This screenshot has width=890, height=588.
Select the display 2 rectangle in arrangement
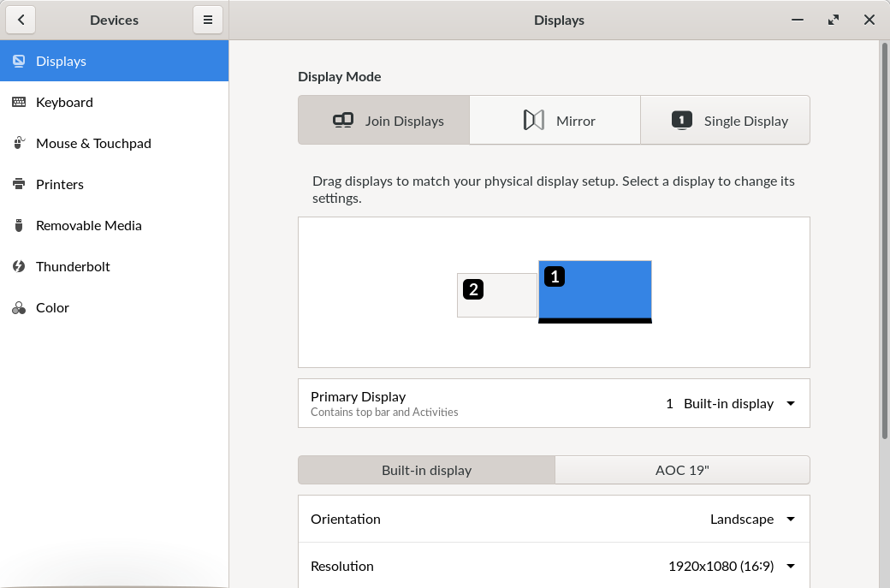click(497, 295)
